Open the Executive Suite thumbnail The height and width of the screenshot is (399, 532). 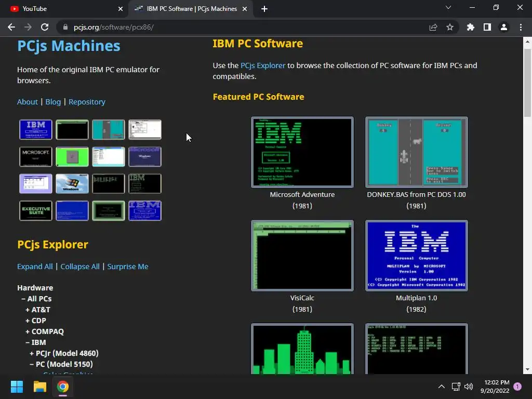click(36, 211)
